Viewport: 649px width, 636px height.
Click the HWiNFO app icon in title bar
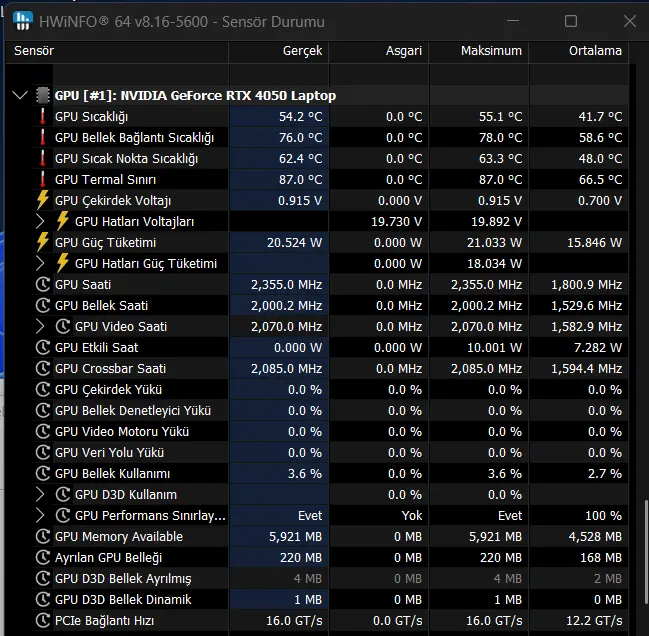point(23,20)
